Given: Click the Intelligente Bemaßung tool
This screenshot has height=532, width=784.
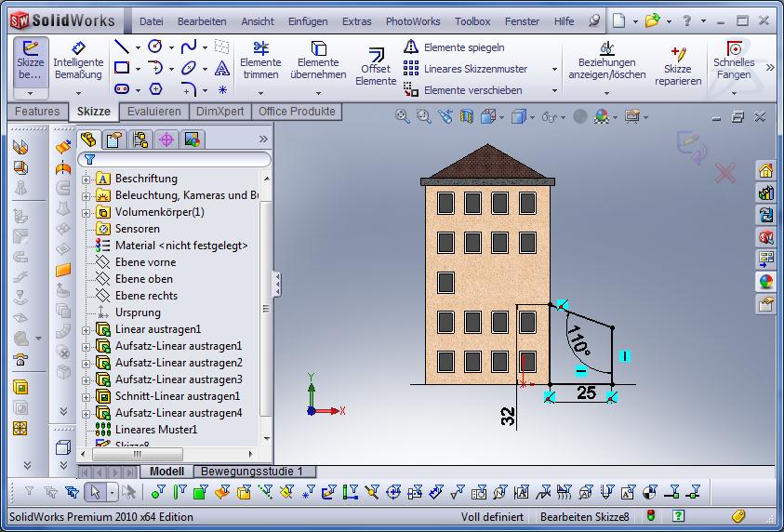Looking at the screenshot, I should click(x=78, y=60).
